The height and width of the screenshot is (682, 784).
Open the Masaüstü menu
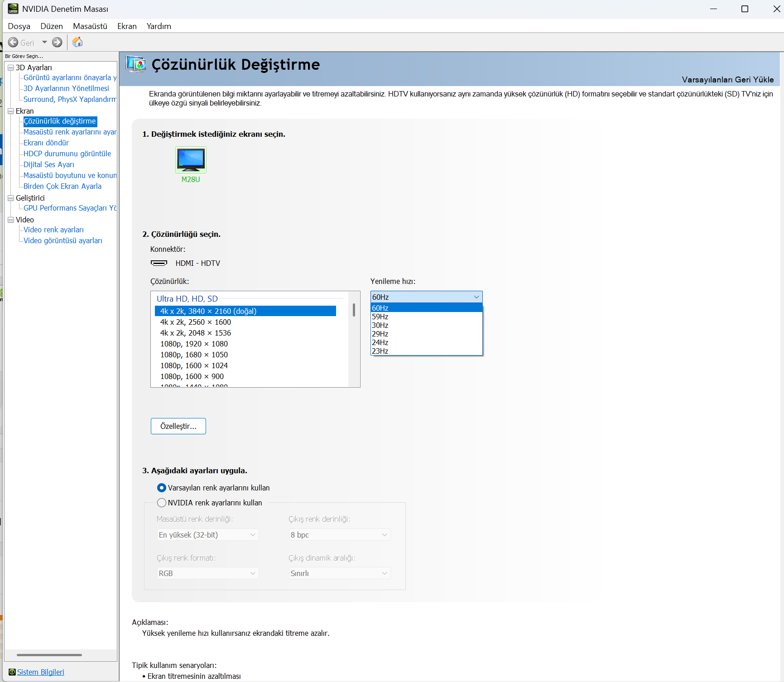click(x=90, y=26)
